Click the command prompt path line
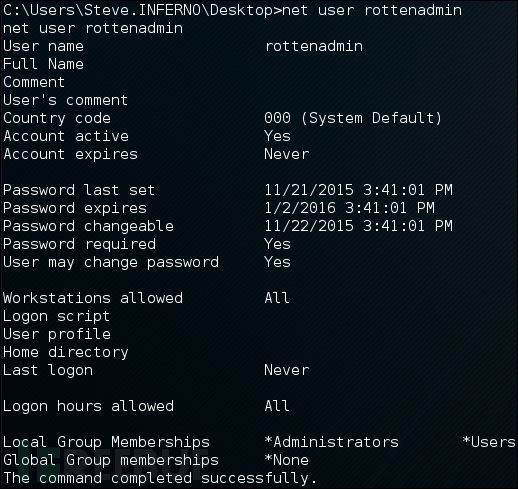 (232, 11)
